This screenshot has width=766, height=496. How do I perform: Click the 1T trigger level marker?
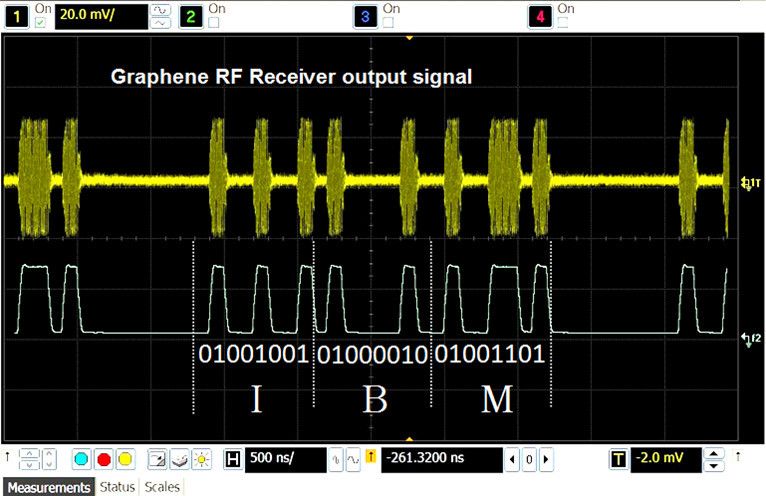[x=750, y=183]
